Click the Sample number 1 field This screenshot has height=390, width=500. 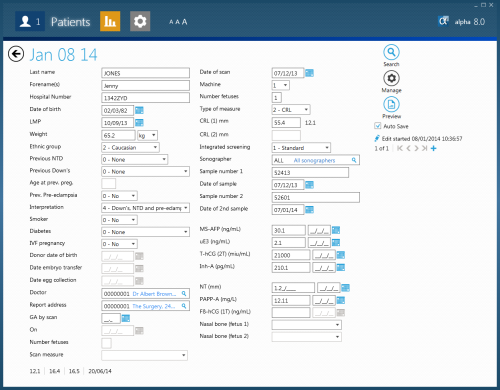point(310,172)
